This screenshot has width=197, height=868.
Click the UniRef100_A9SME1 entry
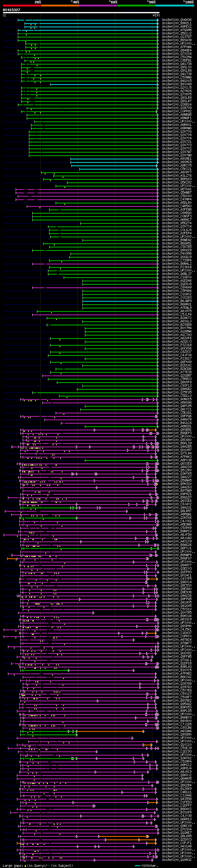point(177,159)
